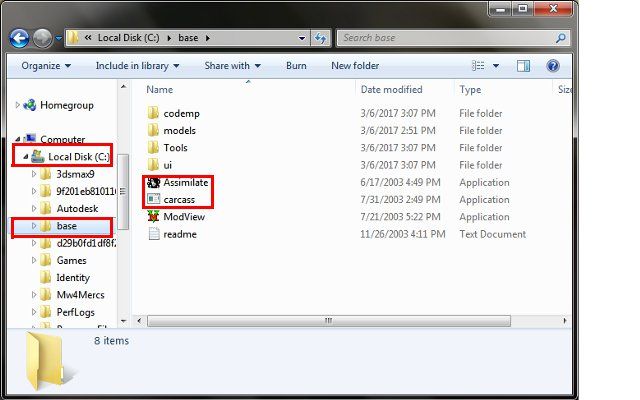The width and height of the screenshot is (640, 400).
Task: Click the blue Help question icon
Action: pyautogui.click(x=553, y=66)
